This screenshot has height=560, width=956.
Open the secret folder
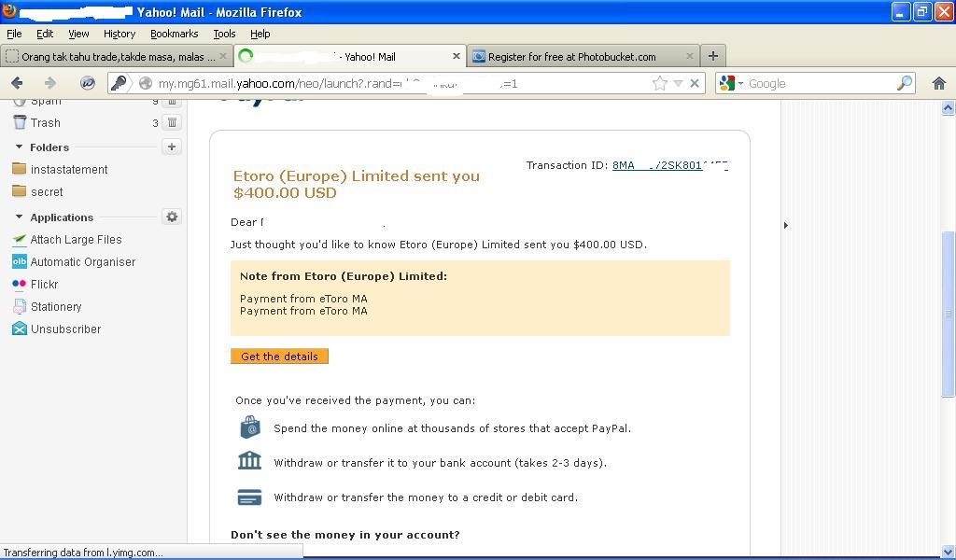47,192
